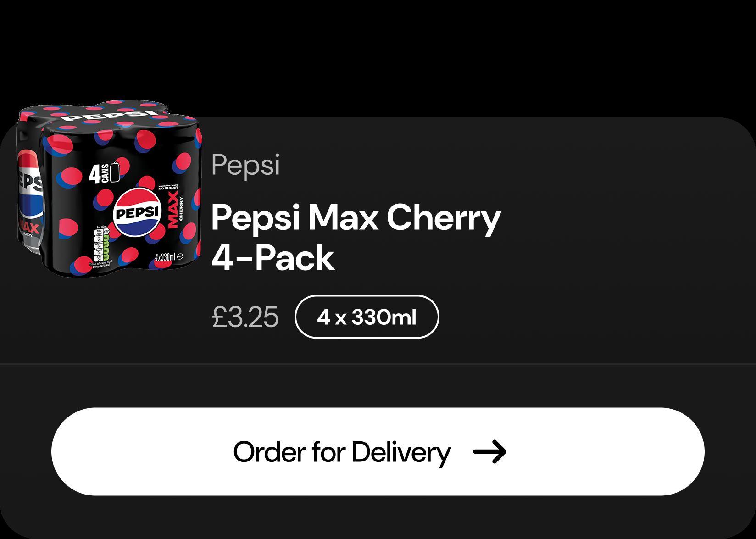
Task: Open the Pepsi brand link
Action: point(245,166)
